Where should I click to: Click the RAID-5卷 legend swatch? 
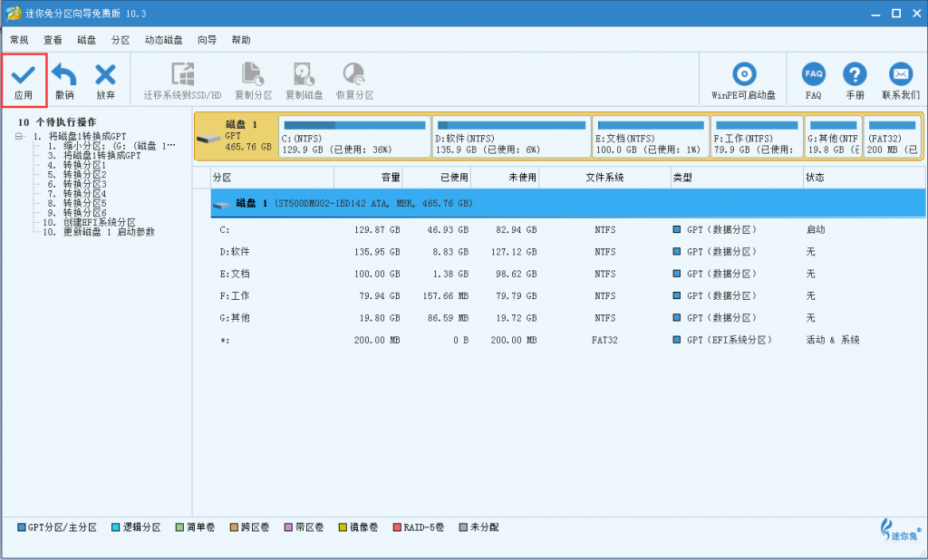tap(397, 527)
